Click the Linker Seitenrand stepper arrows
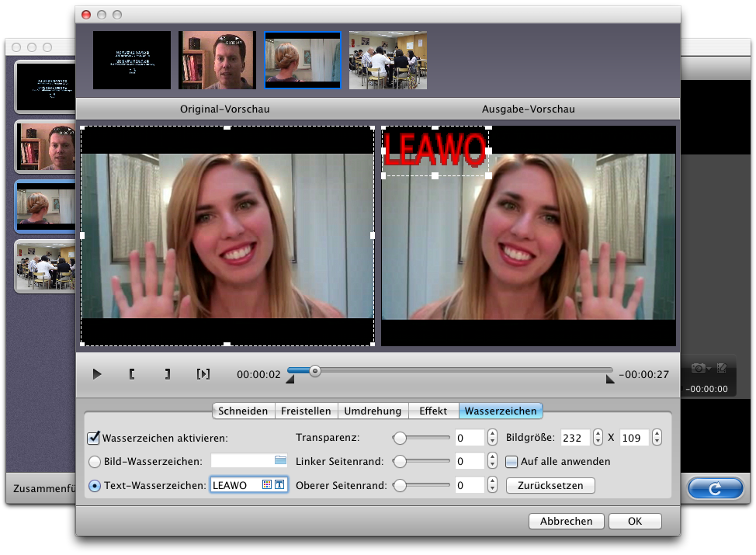Screen dimensions: 756x555 pyautogui.click(x=492, y=462)
